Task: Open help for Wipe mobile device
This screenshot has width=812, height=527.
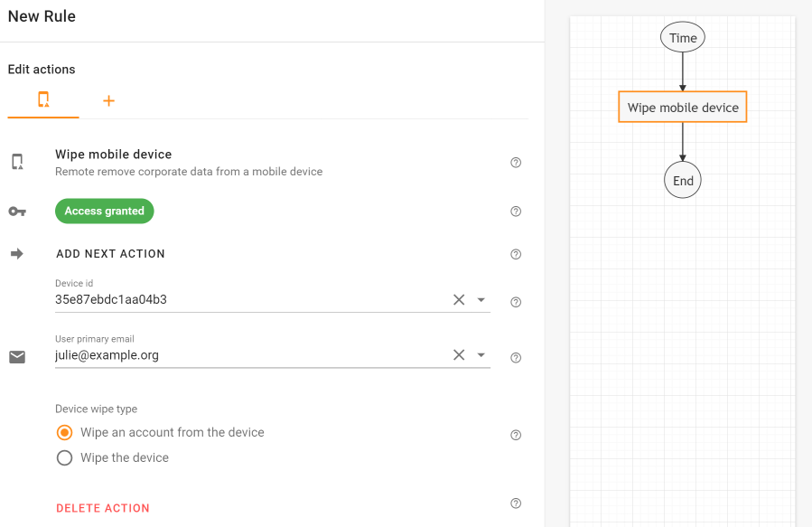Action: pos(516,163)
